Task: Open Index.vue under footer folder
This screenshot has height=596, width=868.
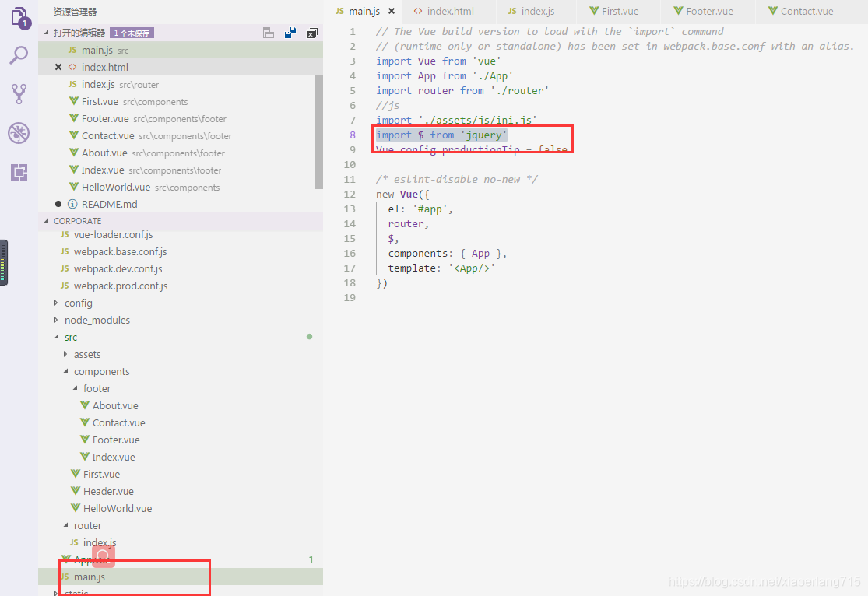Action: tap(181, 457)
